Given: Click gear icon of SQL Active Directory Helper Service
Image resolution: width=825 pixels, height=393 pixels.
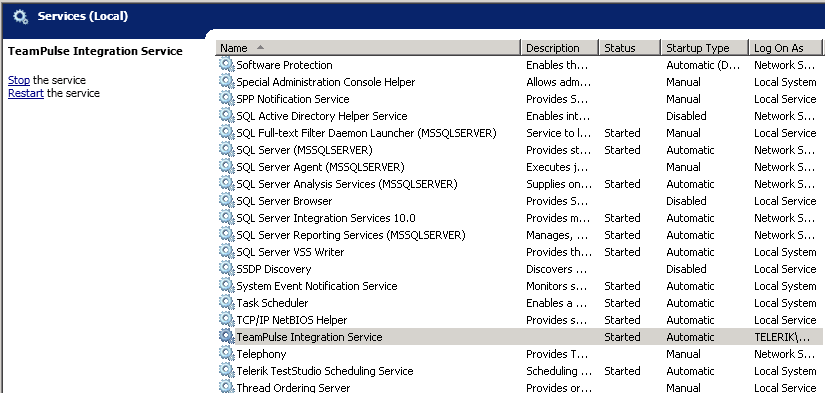Looking at the screenshot, I should (226, 116).
